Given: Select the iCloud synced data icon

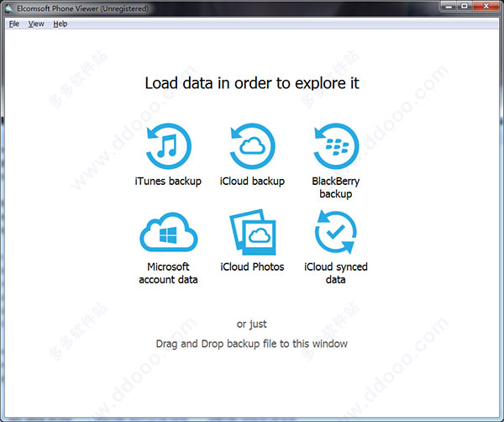Looking at the screenshot, I should click(335, 232).
